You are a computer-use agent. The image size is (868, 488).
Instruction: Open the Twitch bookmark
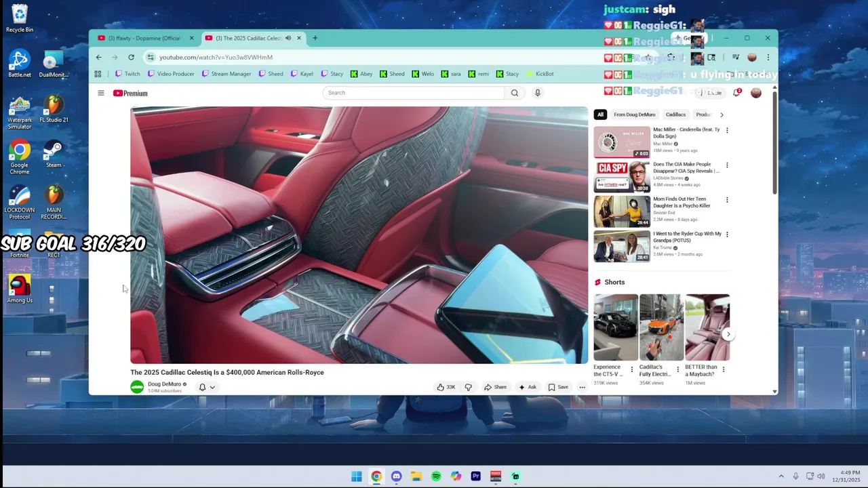click(127, 74)
